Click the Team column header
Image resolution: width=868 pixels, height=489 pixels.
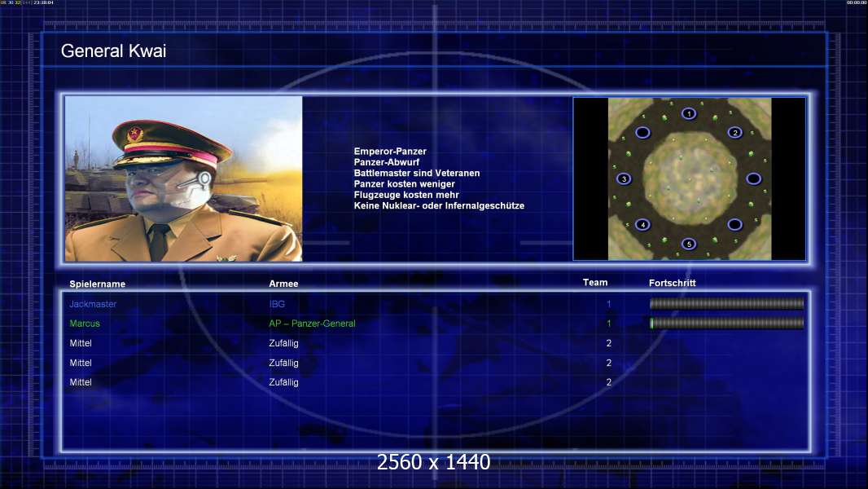point(595,283)
